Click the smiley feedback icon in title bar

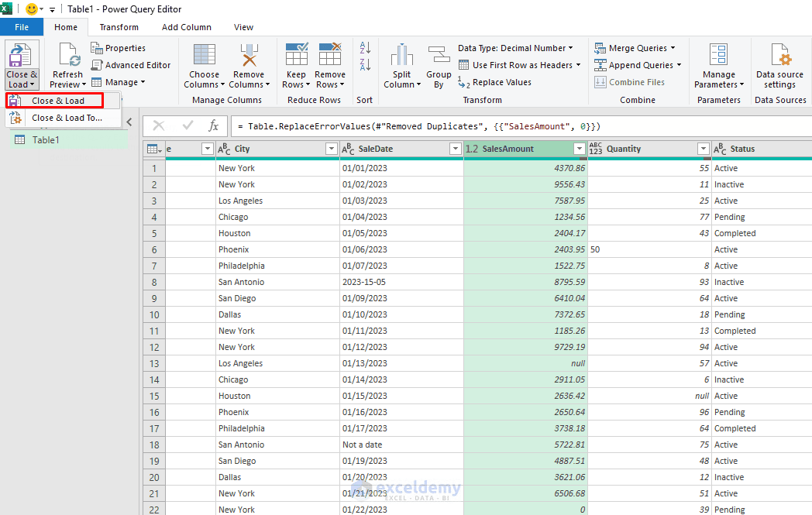pyautogui.click(x=32, y=9)
